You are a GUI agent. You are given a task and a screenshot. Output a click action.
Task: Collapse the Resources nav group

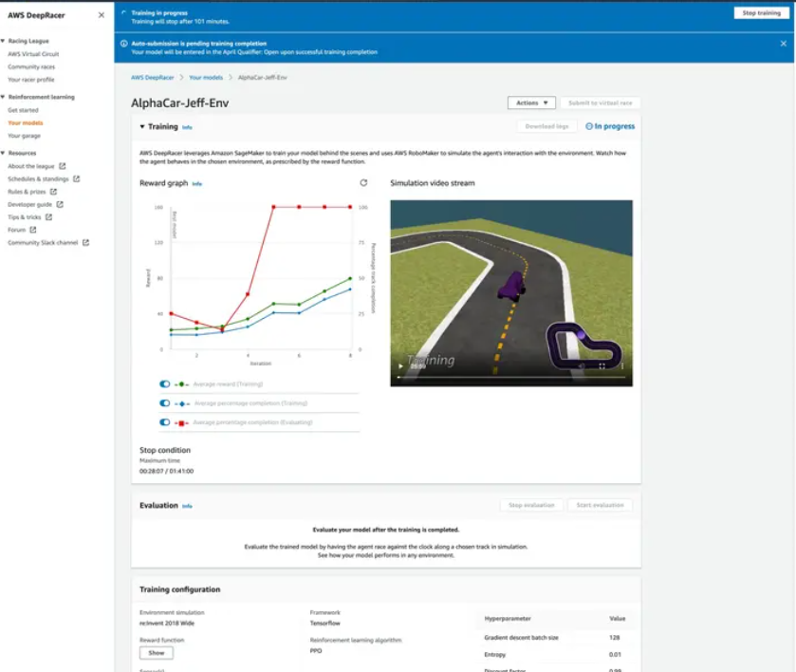point(3,153)
